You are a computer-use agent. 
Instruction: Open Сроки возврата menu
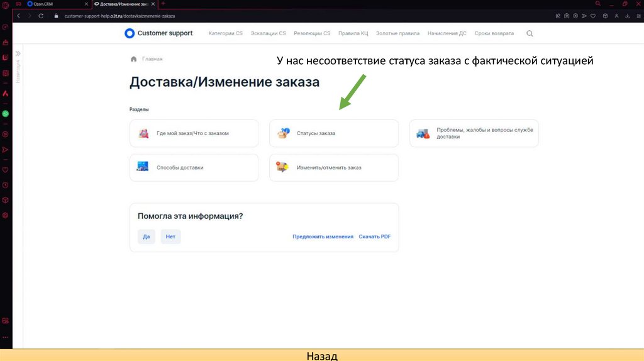point(494,33)
